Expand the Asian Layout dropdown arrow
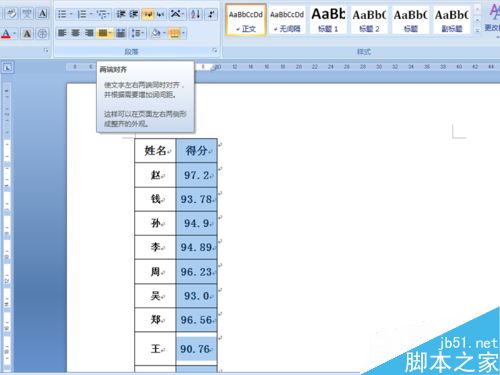 tap(183, 14)
